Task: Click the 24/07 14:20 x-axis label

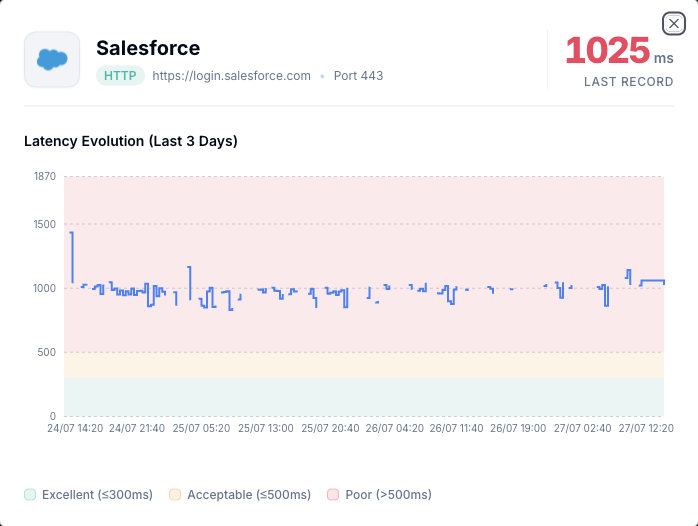Action: [75, 429]
